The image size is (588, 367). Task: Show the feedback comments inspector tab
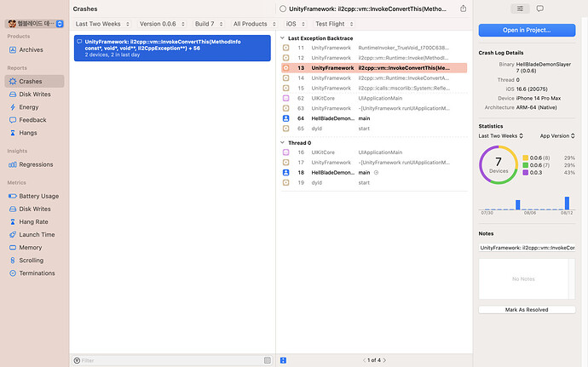[540, 9]
